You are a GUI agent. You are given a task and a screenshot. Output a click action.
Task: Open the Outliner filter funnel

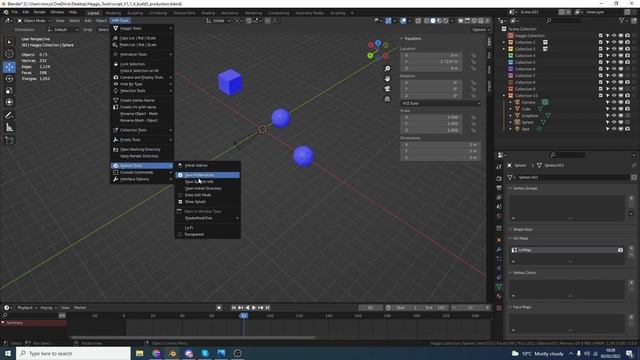click(622, 20)
